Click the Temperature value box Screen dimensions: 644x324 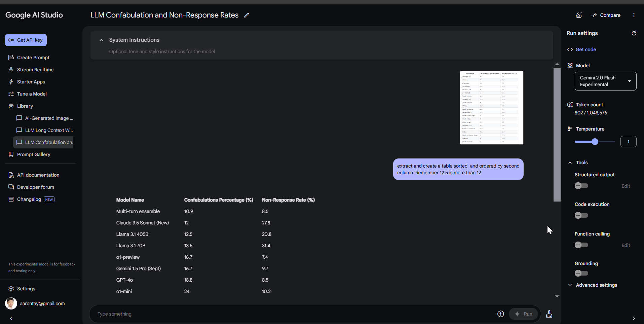[628, 142]
